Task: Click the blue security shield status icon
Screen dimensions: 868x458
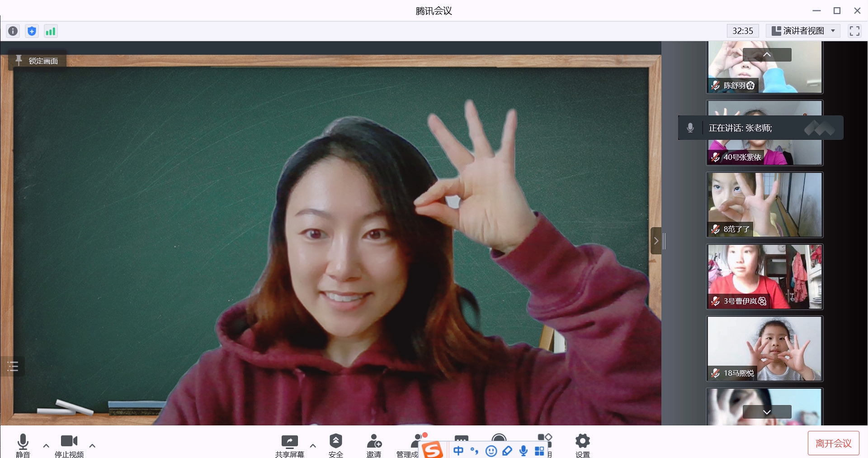Action: click(x=32, y=31)
